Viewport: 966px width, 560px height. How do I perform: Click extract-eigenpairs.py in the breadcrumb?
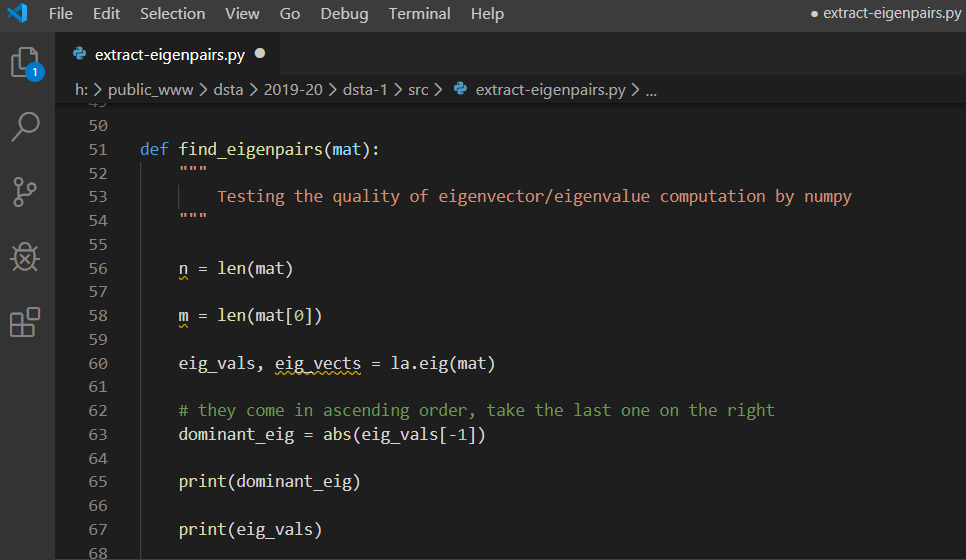pos(551,90)
